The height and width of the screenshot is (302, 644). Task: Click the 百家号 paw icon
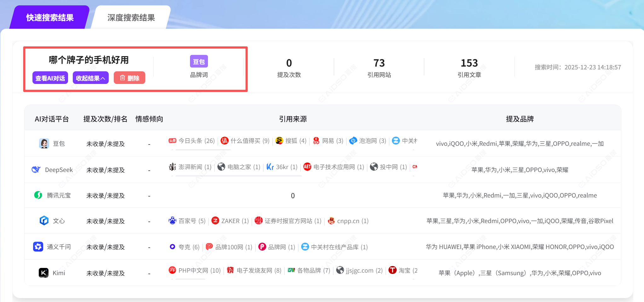pos(172,221)
